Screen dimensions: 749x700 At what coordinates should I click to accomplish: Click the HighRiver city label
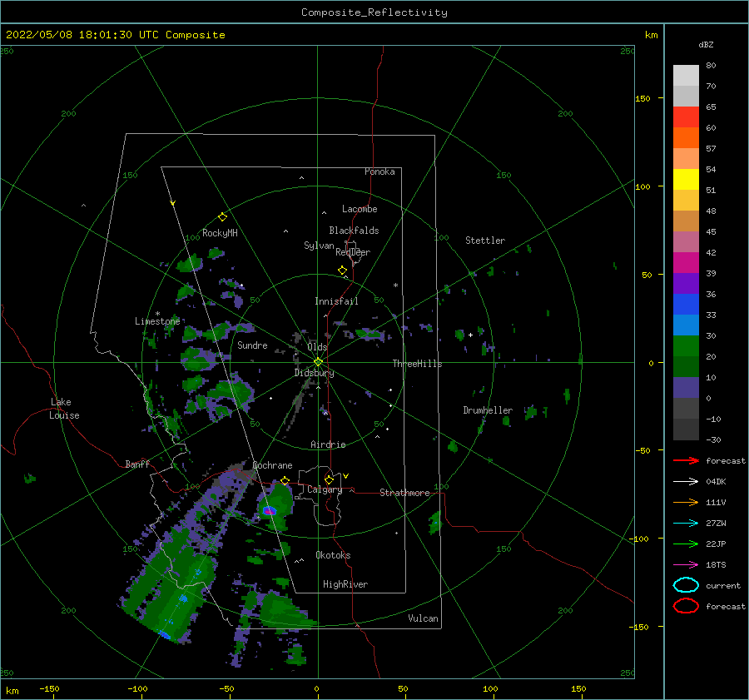coord(345,584)
